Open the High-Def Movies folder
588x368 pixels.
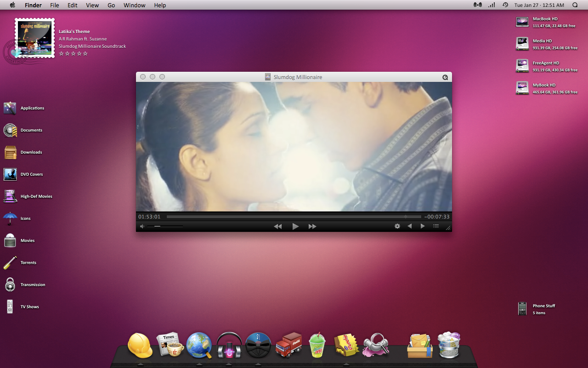(10, 196)
